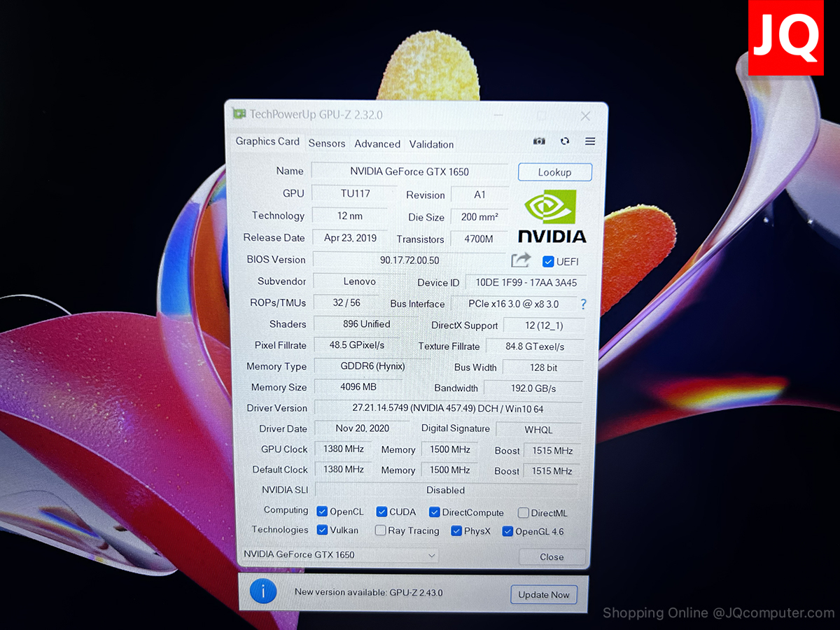Click the Memory Type GDDR6 (Hynix)
840x630 pixels.
(372, 366)
